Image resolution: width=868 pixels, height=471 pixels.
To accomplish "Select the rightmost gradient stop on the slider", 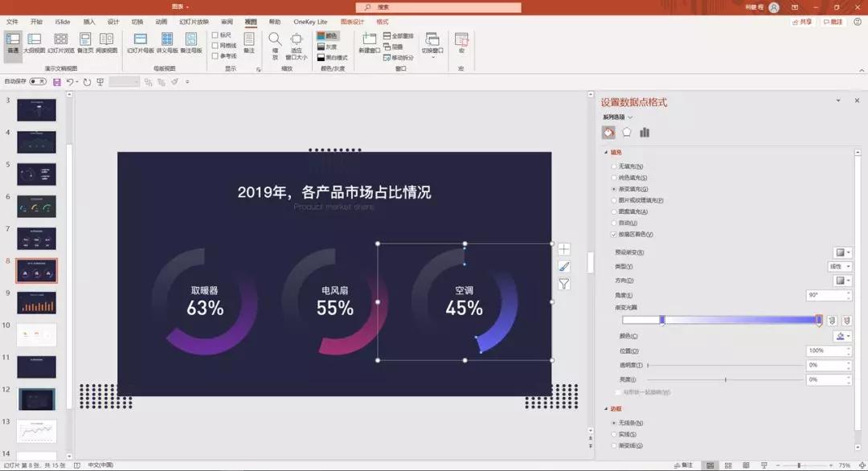I will point(818,318).
